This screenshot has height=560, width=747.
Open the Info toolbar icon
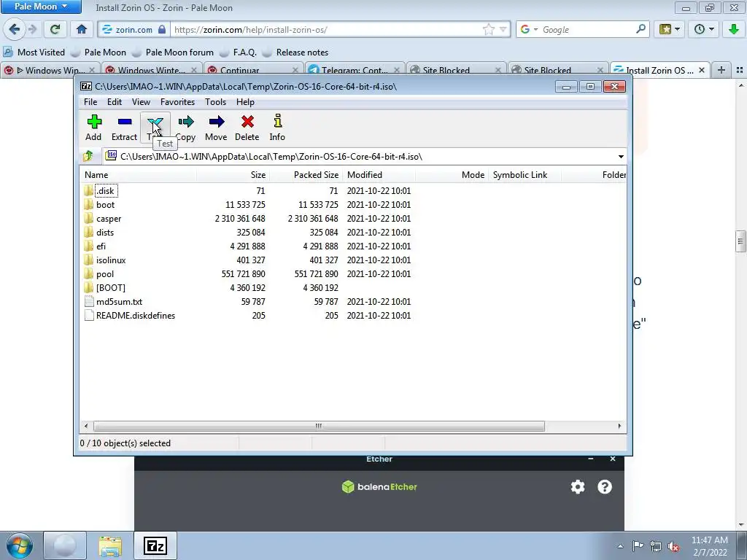[x=277, y=127]
